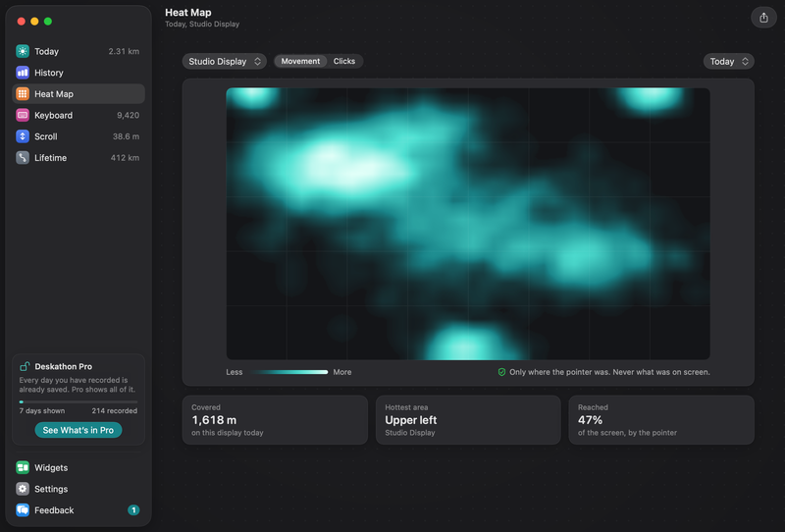Open the Feedback page
This screenshot has height=532, width=785.
[x=78, y=510]
